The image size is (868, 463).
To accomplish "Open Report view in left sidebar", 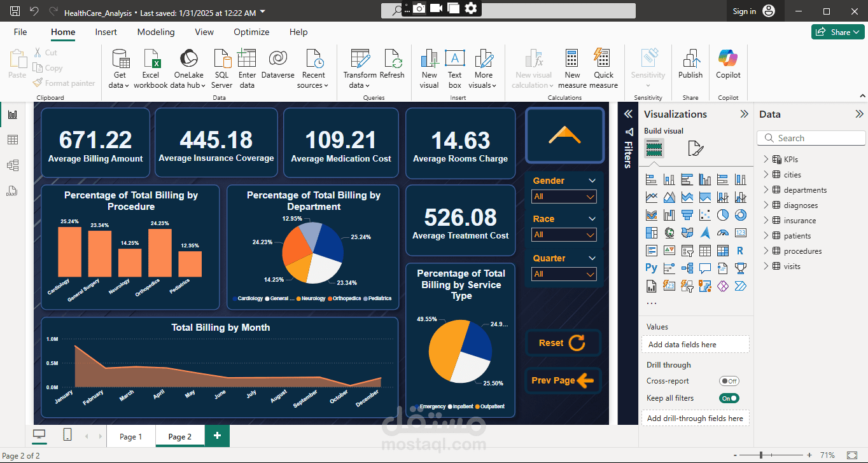I will [13, 114].
